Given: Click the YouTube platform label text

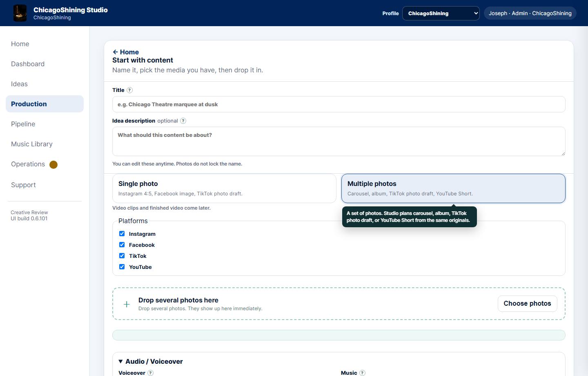Looking at the screenshot, I should 140,267.
